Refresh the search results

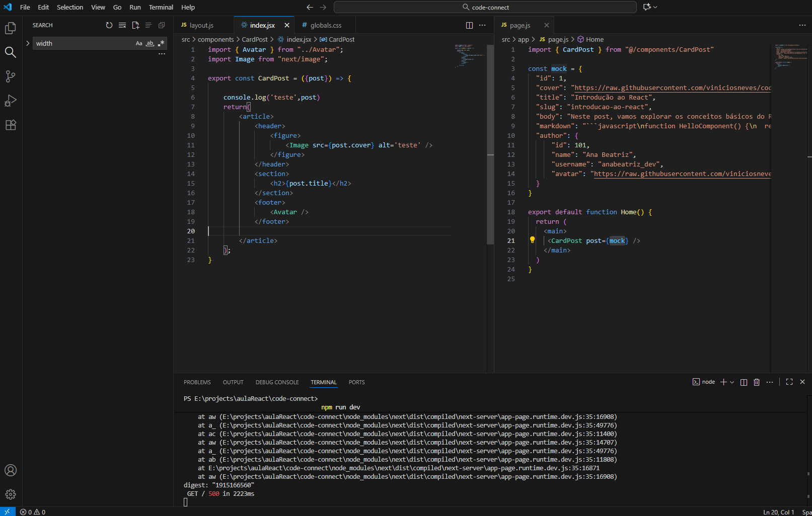[109, 25]
